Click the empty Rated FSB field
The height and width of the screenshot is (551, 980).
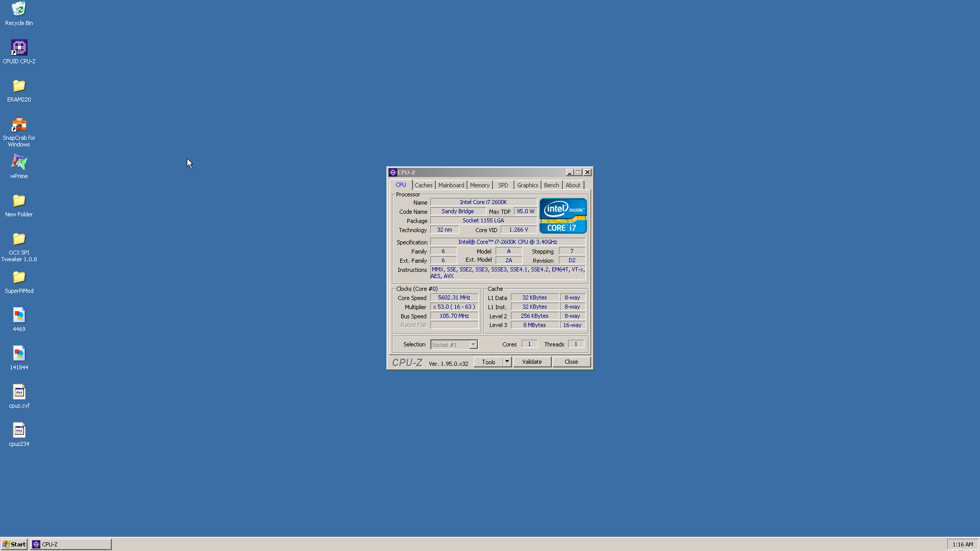[x=454, y=325]
